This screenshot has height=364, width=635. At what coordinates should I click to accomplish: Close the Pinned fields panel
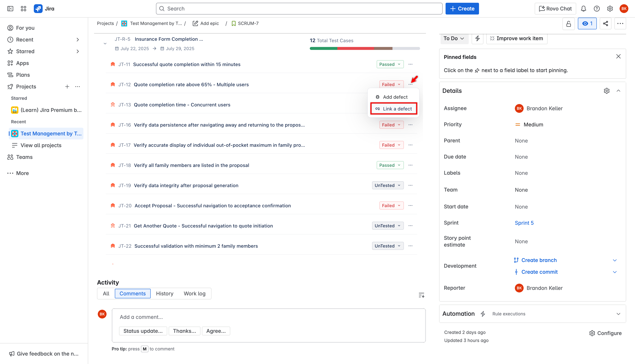618,57
